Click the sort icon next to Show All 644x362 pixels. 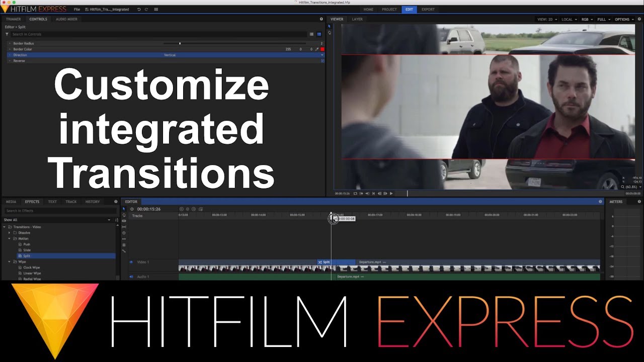tap(117, 220)
